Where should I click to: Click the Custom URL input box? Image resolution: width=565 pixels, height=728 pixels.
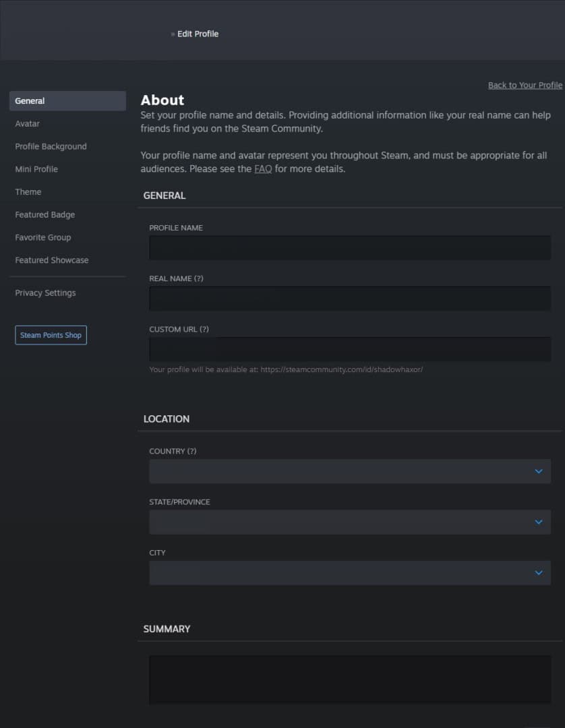pos(350,348)
